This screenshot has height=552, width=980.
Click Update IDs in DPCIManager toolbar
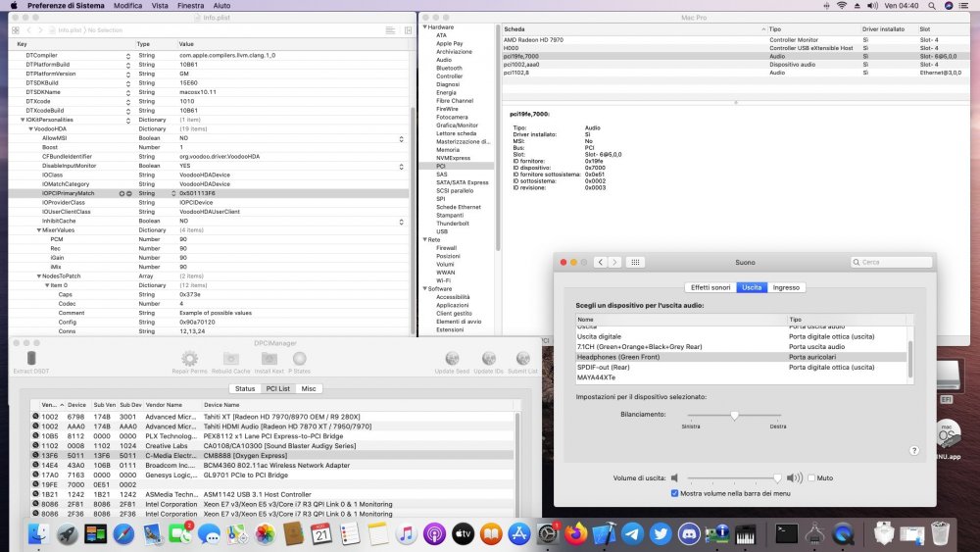[x=489, y=362]
